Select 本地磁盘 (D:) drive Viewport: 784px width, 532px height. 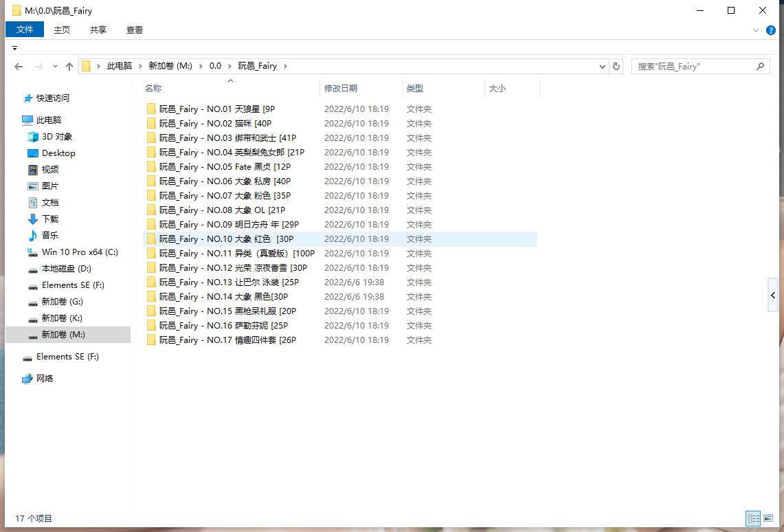pos(67,269)
